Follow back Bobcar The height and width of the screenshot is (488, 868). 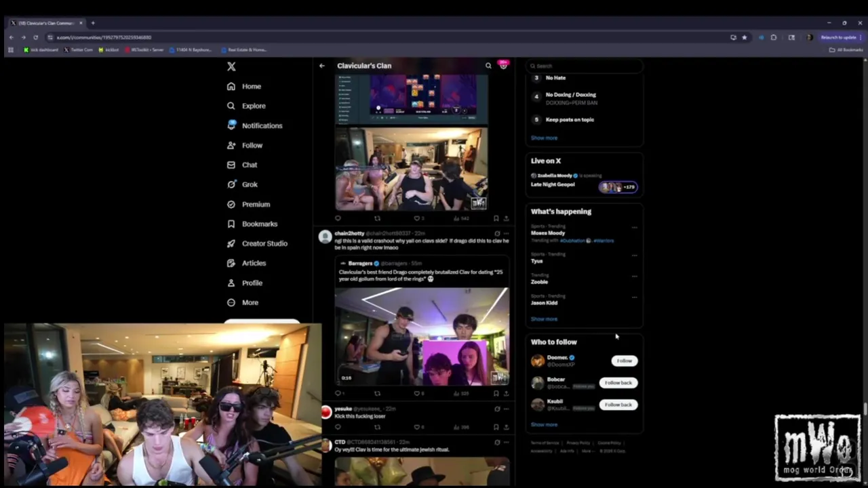point(618,382)
